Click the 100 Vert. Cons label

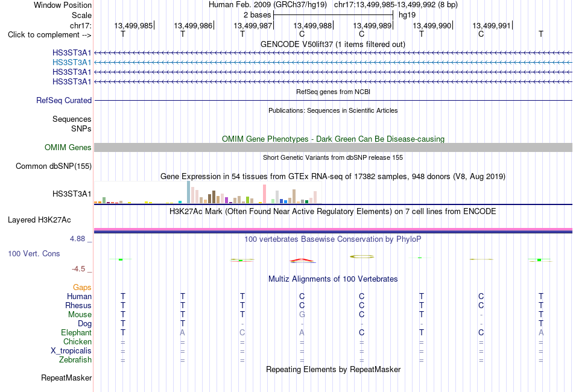34,253
